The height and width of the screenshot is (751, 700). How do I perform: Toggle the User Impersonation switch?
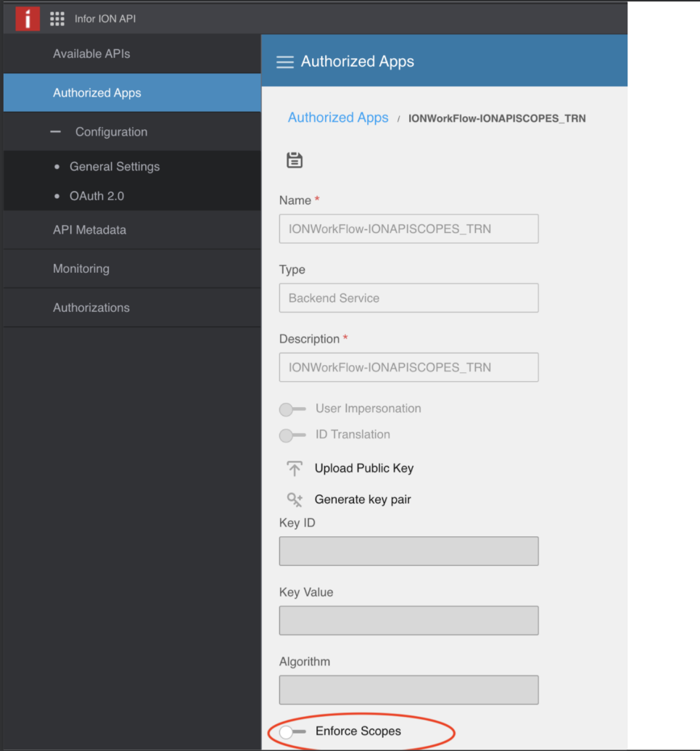[292, 409]
